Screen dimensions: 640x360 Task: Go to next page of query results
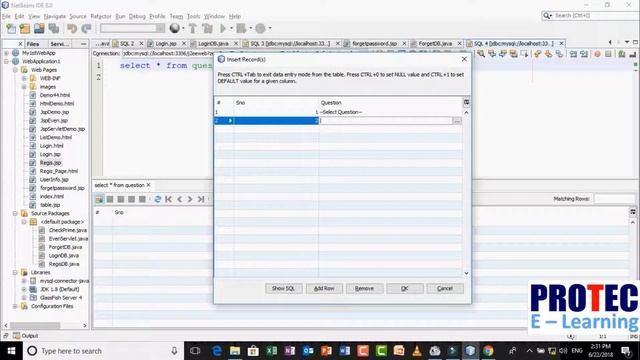coord(190,199)
